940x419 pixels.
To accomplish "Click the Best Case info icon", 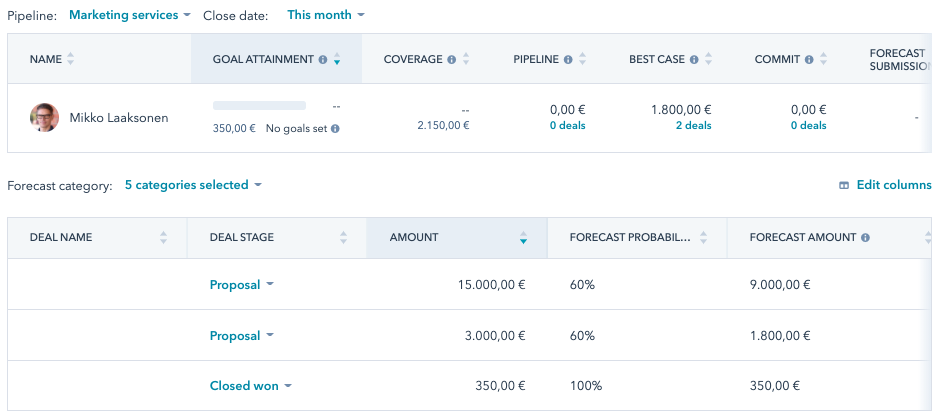I will pyautogui.click(x=694, y=60).
